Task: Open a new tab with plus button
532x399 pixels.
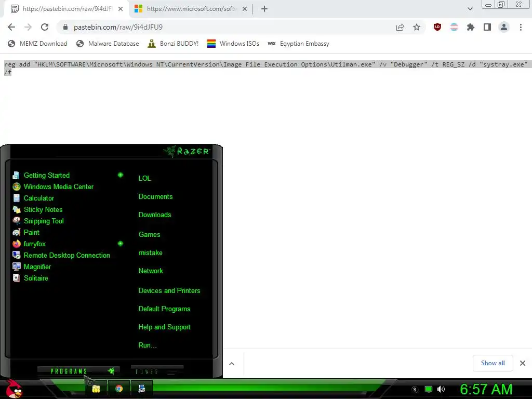Action: pos(264,9)
